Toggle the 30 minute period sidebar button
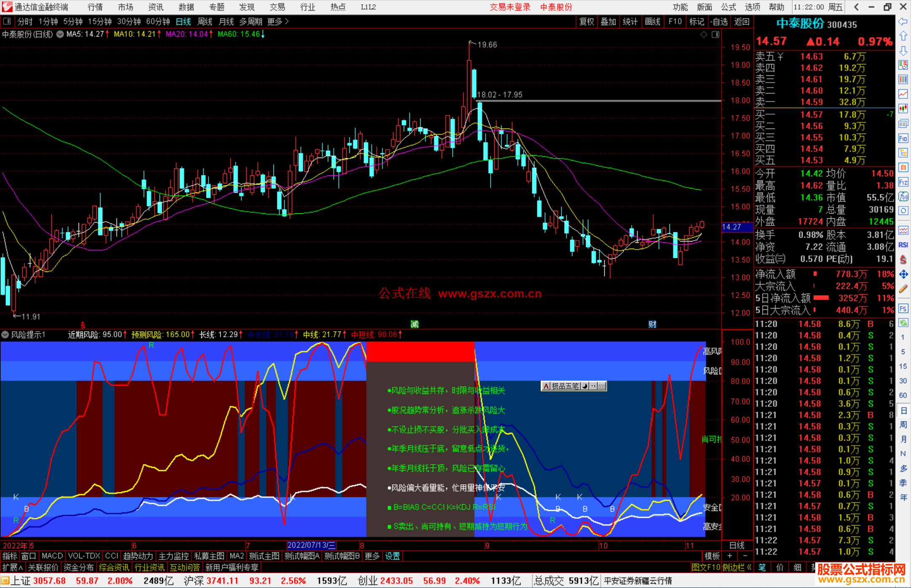 point(903,381)
